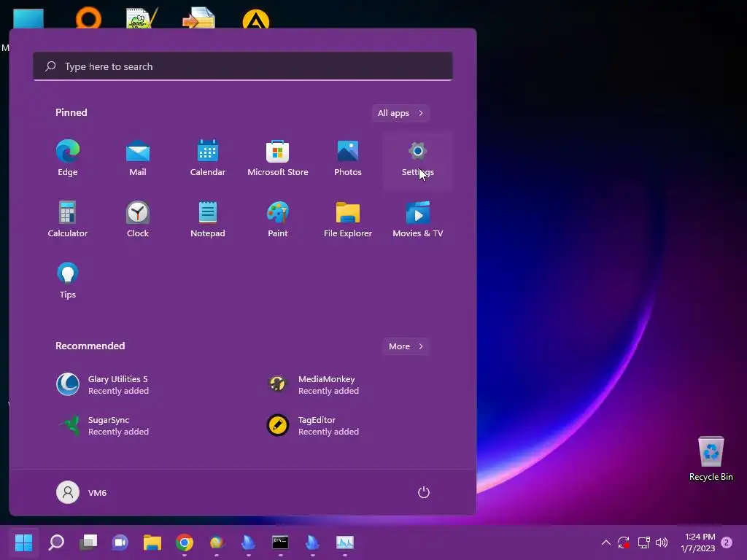Image resolution: width=747 pixels, height=560 pixels.
Task: Open Microsoft Store
Action: [278, 159]
